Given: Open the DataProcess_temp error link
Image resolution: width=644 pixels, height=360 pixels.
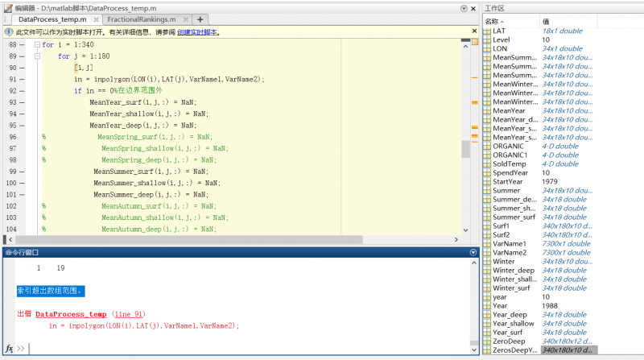Looking at the screenshot, I should (71, 314).
